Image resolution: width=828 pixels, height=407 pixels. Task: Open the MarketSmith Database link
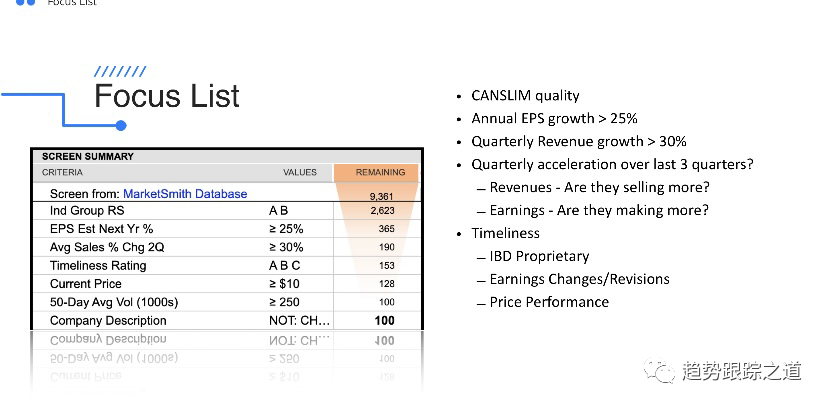point(185,194)
